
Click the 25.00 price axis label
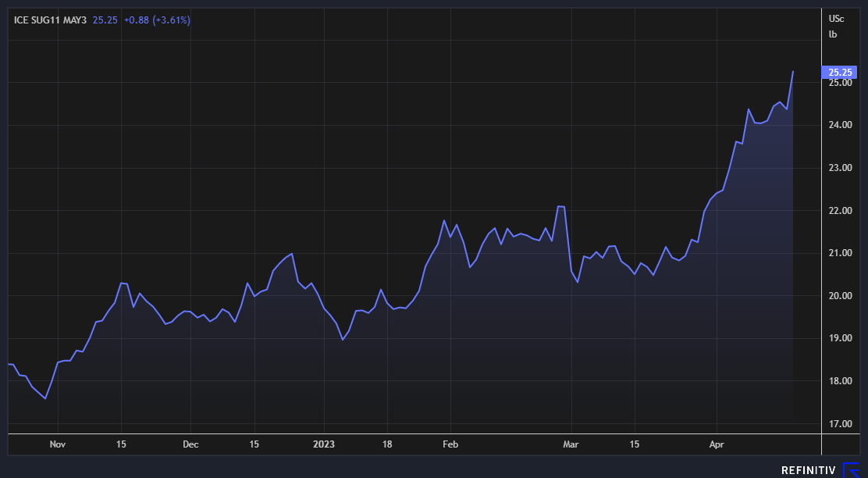click(840, 83)
